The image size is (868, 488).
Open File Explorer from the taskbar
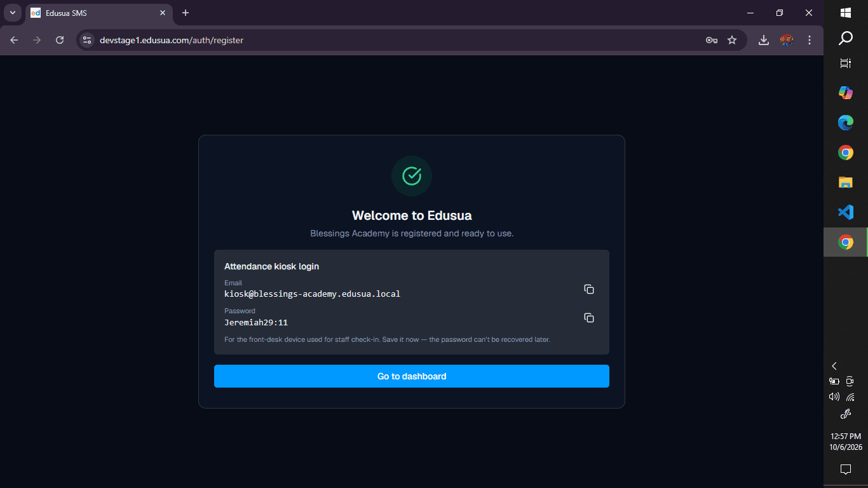846,182
